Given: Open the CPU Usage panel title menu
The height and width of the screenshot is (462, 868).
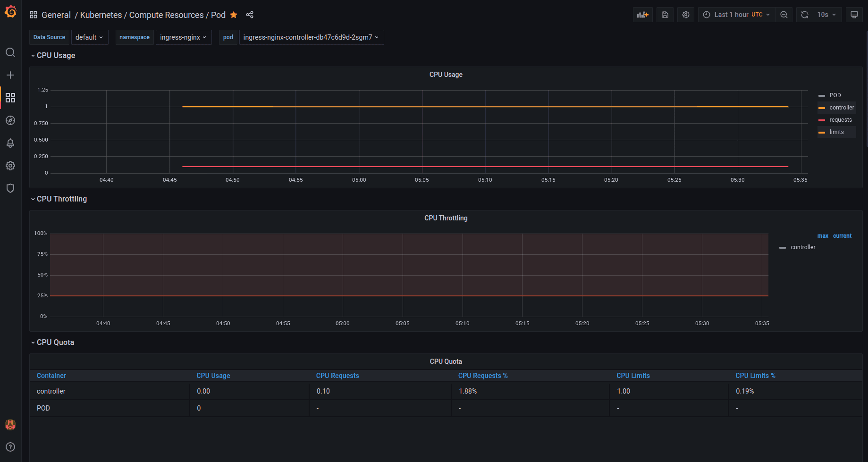Looking at the screenshot, I should tap(446, 75).
